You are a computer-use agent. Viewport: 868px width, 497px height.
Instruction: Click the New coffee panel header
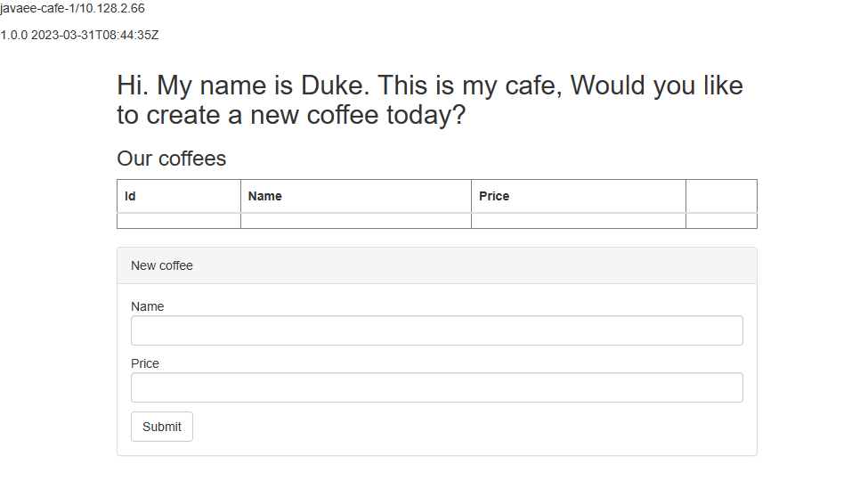coord(436,265)
